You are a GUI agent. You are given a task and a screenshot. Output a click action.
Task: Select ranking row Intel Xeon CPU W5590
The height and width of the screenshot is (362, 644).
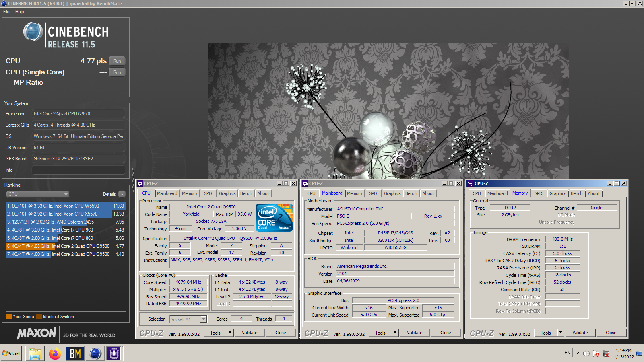(66, 206)
